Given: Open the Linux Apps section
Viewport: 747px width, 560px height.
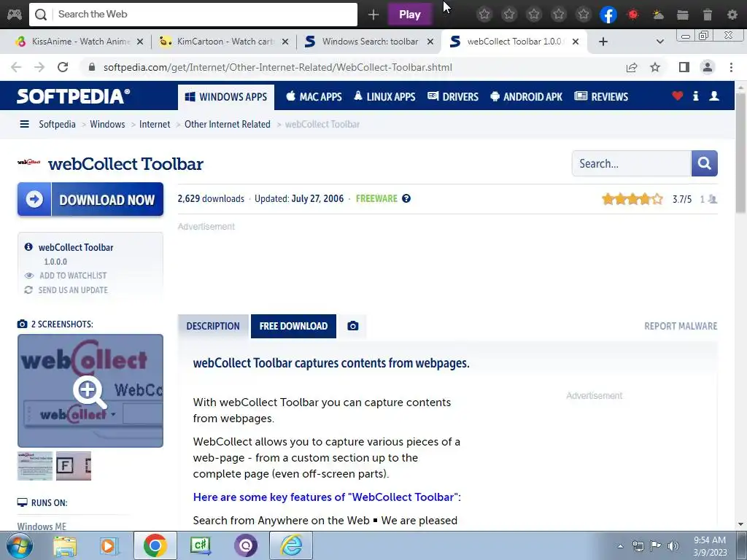Looking at the screenshot, I should pyautogui.click(x=384, y=97).
